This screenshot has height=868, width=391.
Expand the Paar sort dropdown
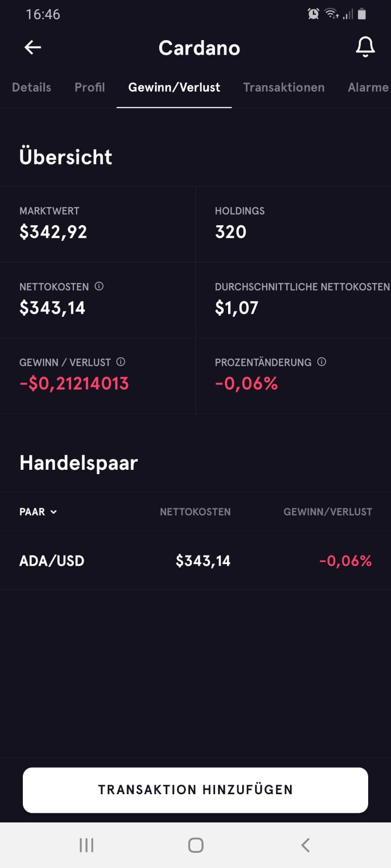[38, 512]
